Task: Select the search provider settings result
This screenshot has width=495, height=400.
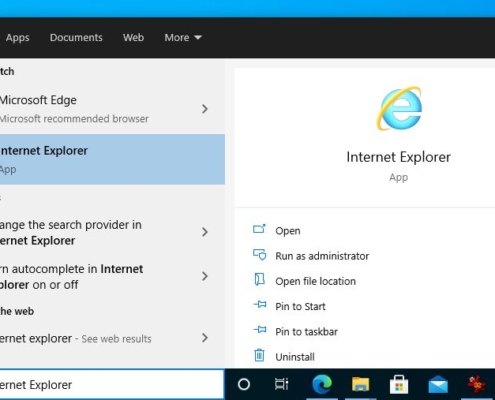Action: tap(112, 232)
